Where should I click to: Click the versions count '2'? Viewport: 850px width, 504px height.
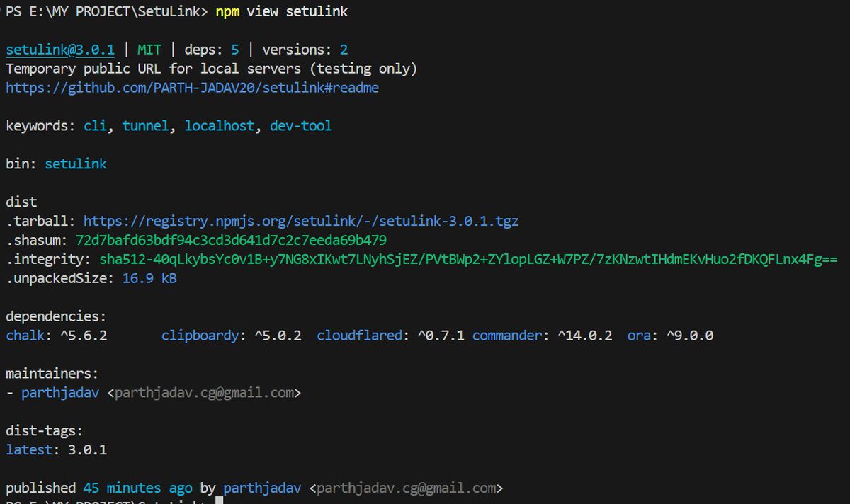[344, 50]
